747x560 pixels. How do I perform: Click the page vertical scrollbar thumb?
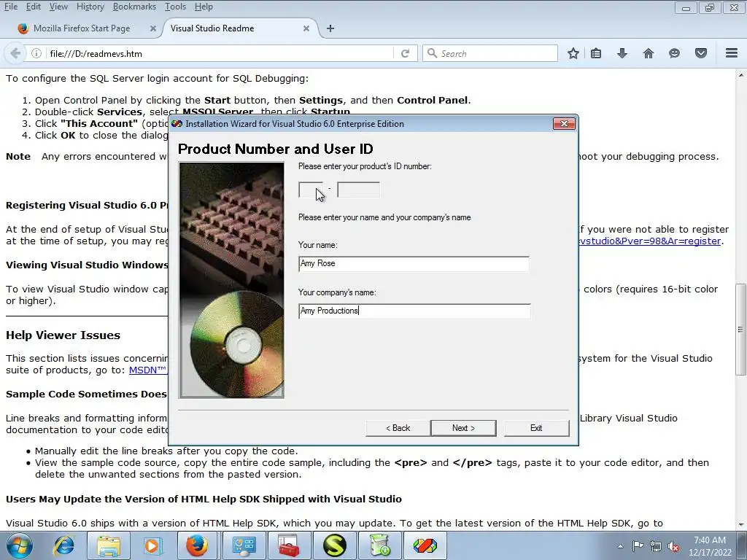740,329
